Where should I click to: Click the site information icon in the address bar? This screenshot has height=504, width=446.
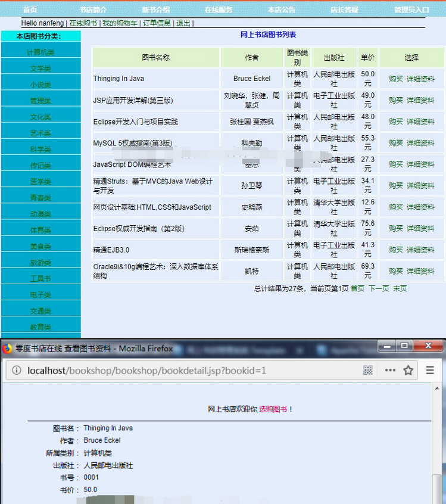pos(16,371)
